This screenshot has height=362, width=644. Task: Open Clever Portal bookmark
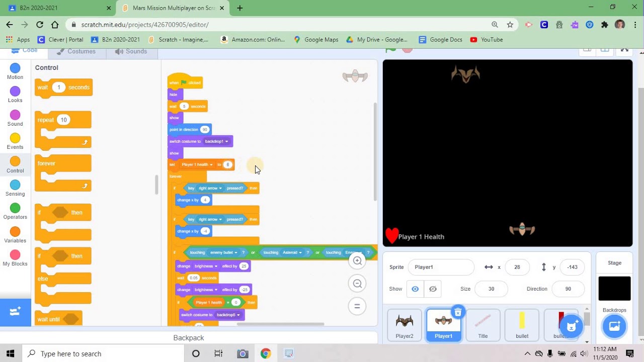click(x=60, y=40)
